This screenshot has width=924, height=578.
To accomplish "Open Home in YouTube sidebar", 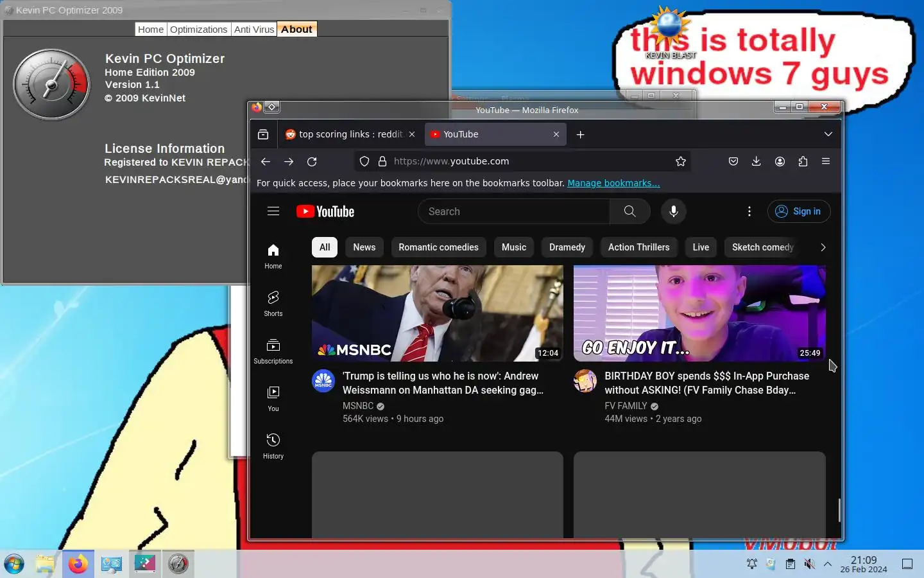I will (273, 256).
